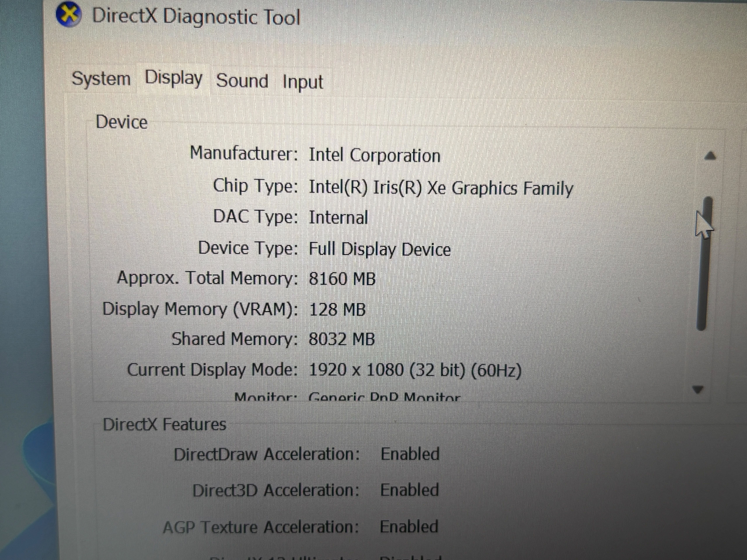Open the Input tab
This screenshot has width=747, height=560.
(303, 82)
